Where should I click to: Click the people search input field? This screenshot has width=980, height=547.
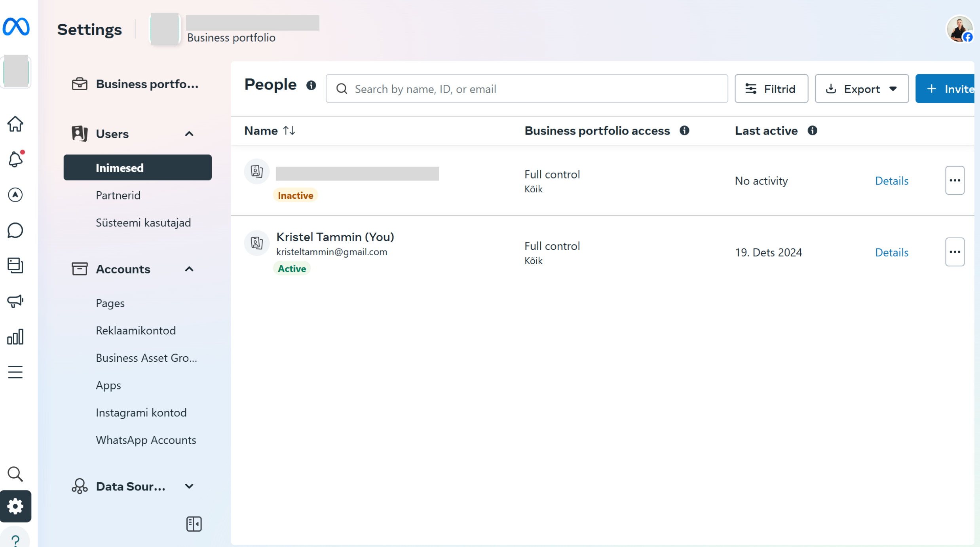pos(526,89)
